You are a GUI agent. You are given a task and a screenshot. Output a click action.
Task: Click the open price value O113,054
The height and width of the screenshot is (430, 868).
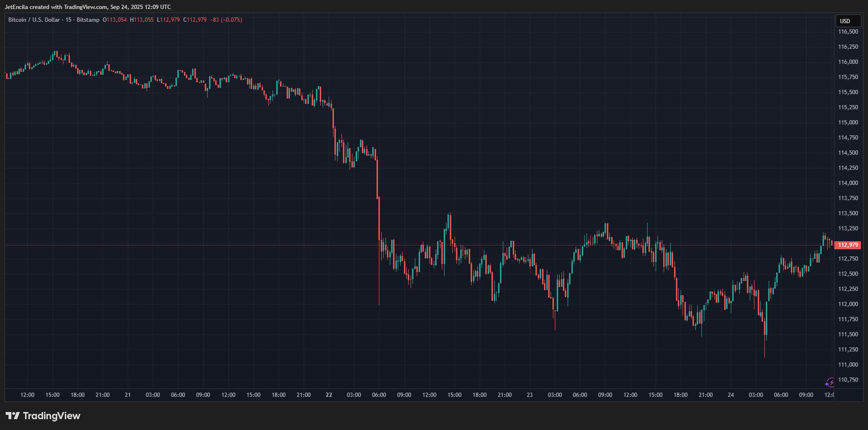point(115,20)
